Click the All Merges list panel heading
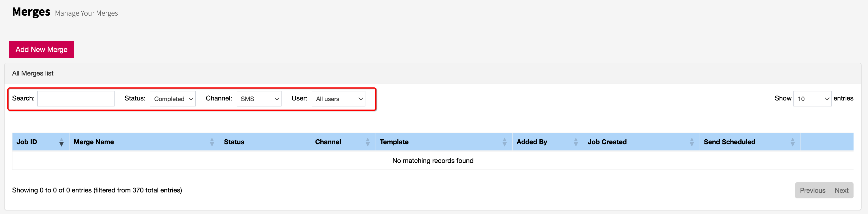This screenshot has width=868, height=214. (33, 73)
